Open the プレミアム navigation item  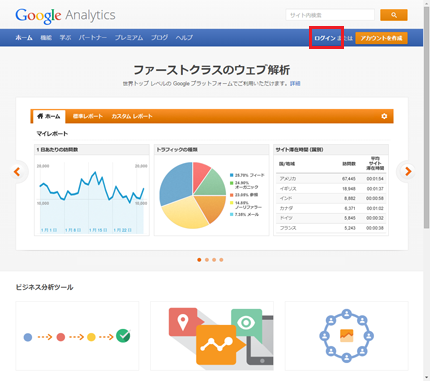129,38
